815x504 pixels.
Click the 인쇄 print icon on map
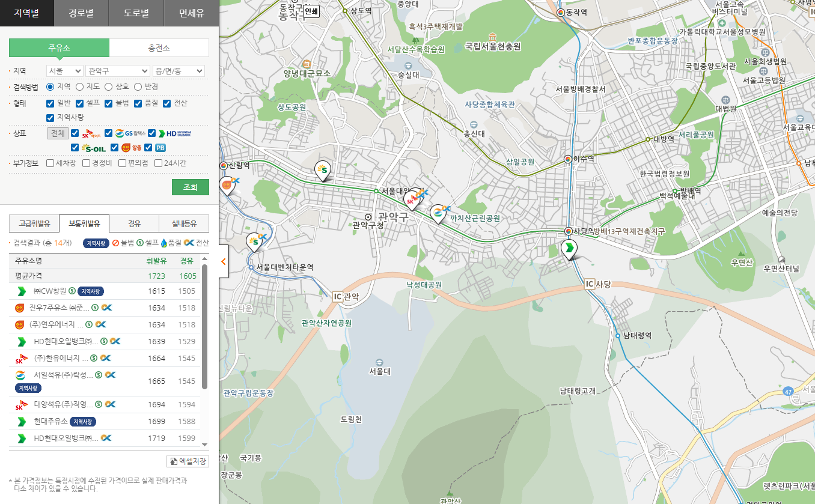tap(311, 11)
